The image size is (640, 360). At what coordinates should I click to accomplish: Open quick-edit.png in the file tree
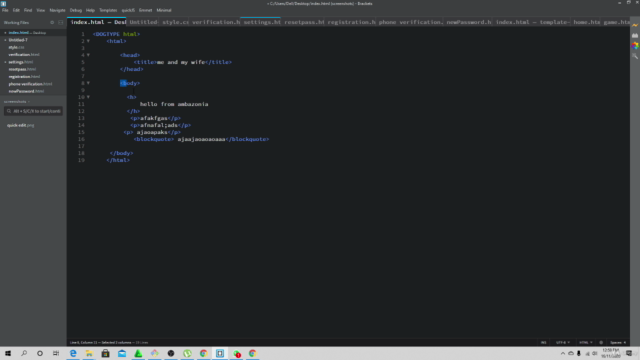click(20, 125)
